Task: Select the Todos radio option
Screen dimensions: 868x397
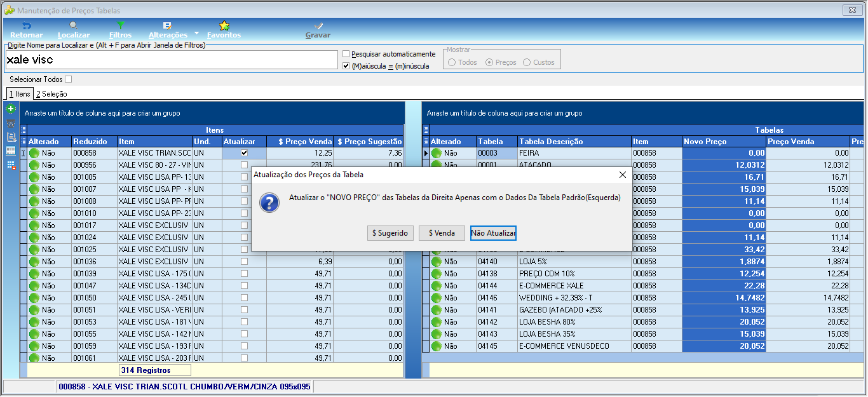Action: click(452, 62)
